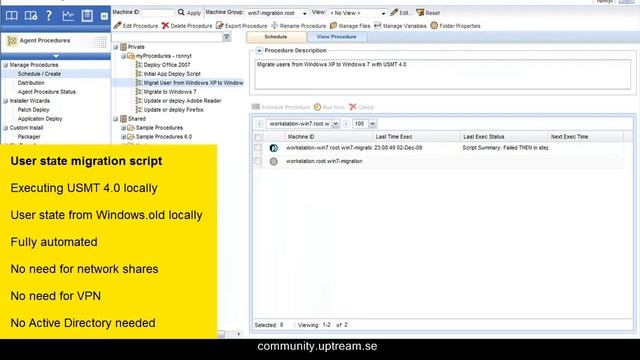The width and height of the screenshot is (640, 360).
Task: Sort by Machine ID column header
Action: click(301, 137)
